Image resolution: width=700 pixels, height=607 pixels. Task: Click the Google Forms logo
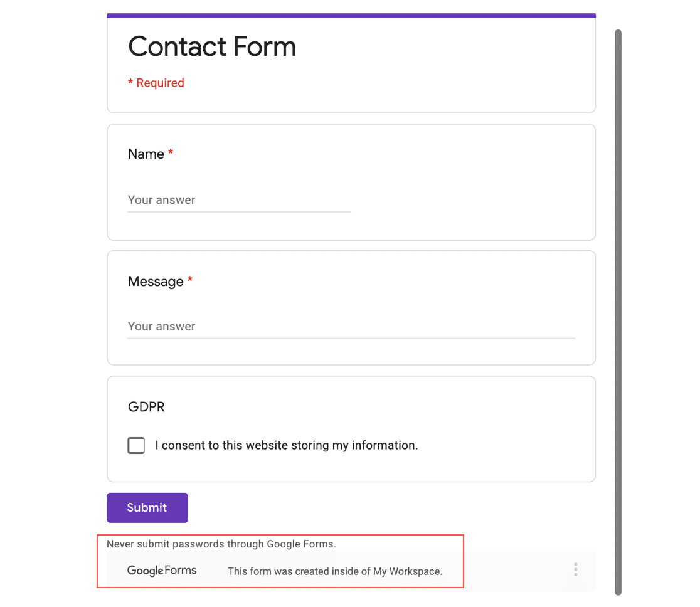[162, 571]
